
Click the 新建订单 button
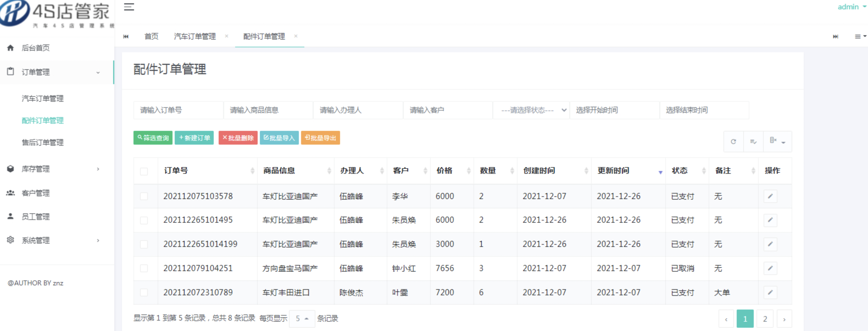click(194, 138)
